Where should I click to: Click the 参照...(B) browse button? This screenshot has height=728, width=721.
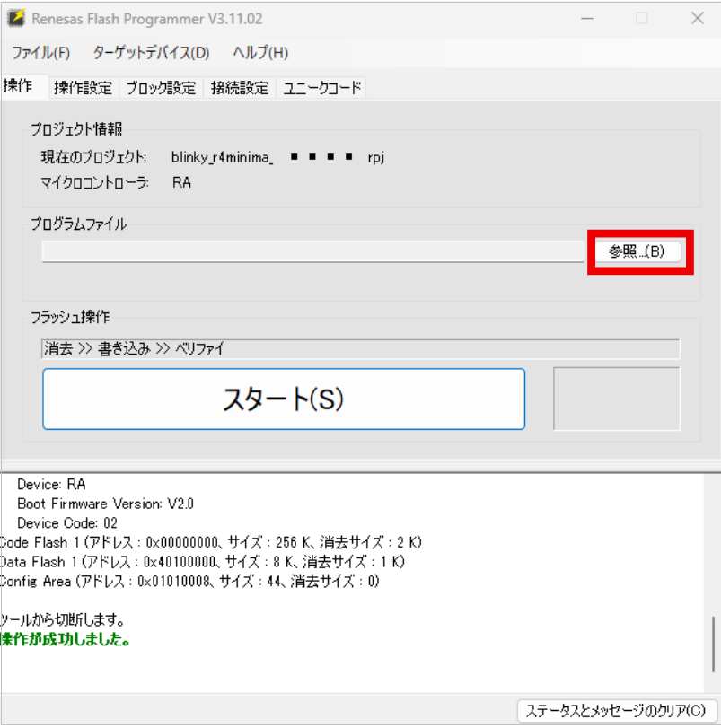637,251
